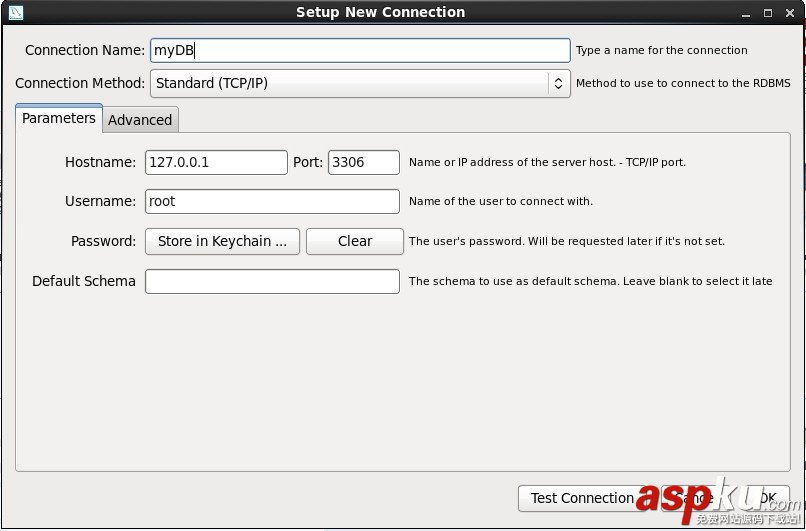This screenshot has height=531, width=806.
Task: Focus the Connection Name field containing myDB
Action: [x=360, y=50]
